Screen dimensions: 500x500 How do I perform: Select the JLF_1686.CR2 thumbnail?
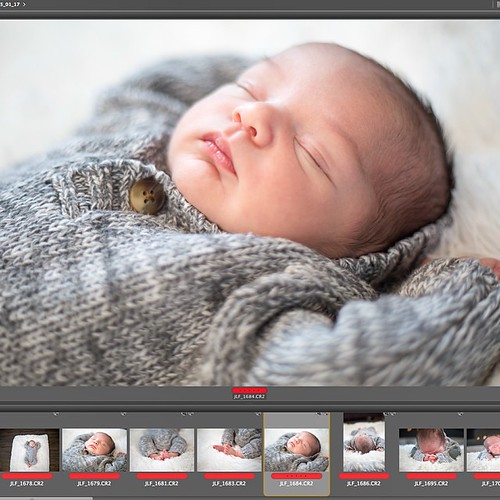tap(364, 443)
